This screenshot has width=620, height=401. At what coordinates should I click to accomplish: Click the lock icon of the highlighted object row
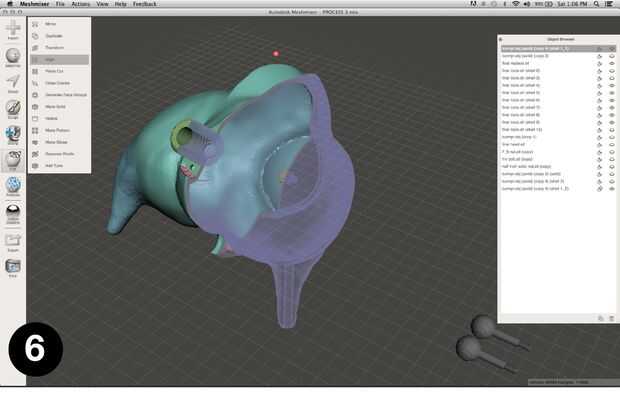[x=599, y=49]
